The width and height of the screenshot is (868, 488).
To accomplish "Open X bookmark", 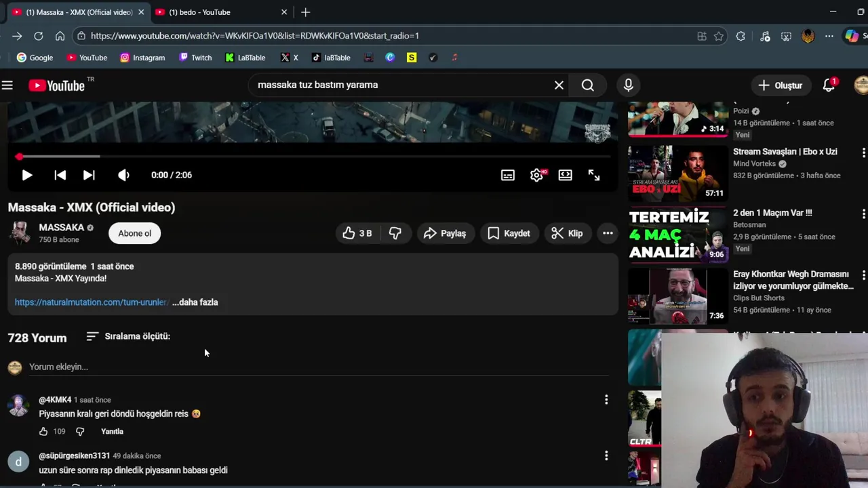I will pyautogui.click(x=290, y=58).
